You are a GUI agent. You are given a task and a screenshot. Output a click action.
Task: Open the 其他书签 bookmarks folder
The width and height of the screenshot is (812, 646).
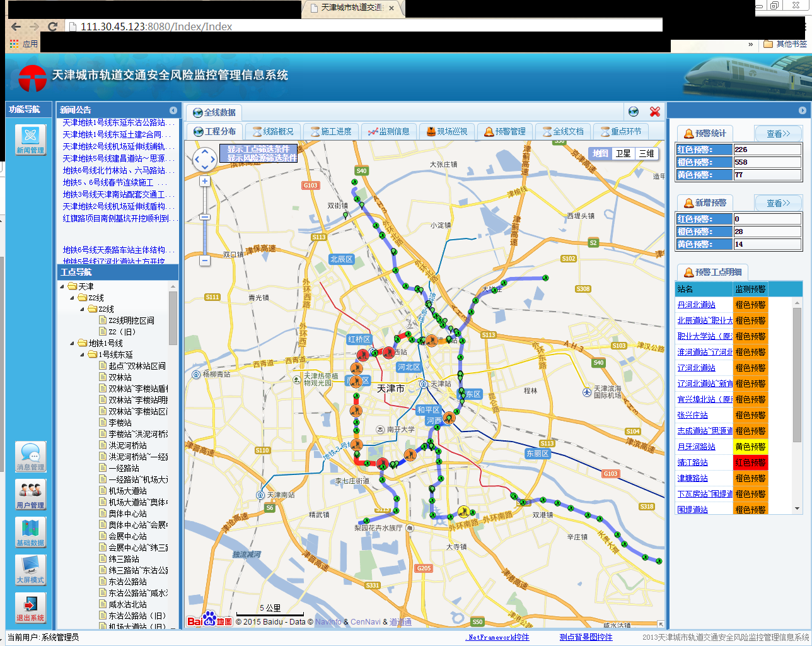point(785,44)
